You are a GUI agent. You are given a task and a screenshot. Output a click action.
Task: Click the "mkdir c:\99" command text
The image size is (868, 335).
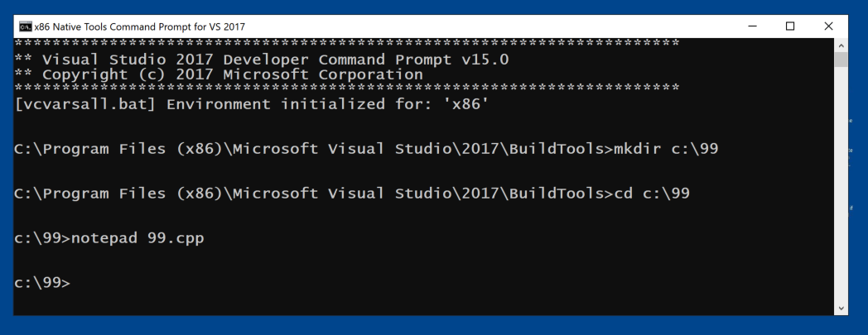(665, 150)
